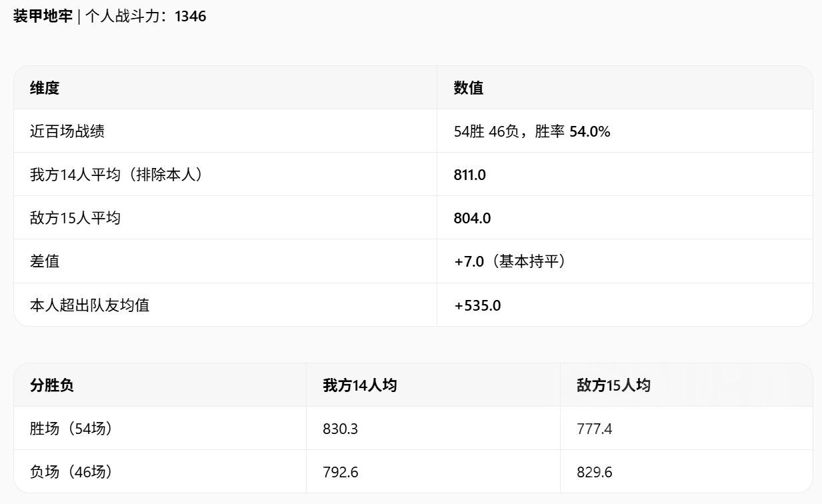
Task: Select 我方14人平均（排除本人） row label
Action: [x=117, y=175]
